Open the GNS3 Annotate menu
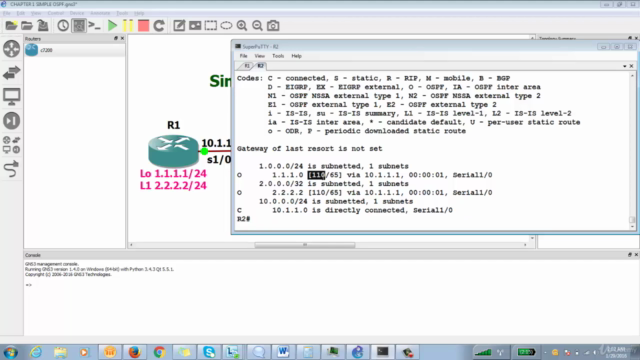The image size is (640, 360). 100,13
